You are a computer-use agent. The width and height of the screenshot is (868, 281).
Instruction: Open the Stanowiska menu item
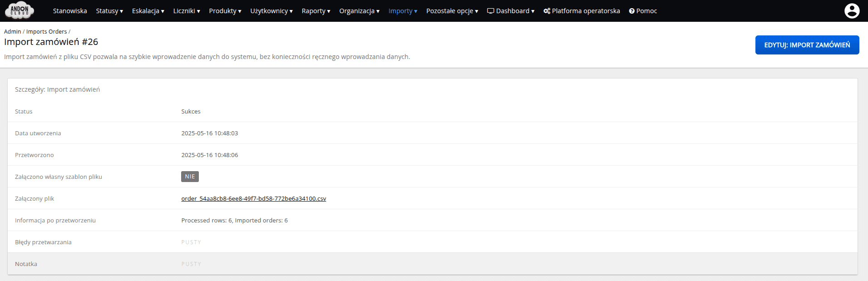coord(70,11)
